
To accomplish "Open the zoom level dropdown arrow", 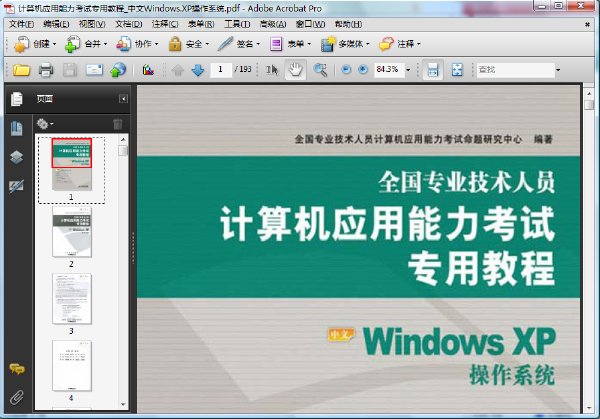I will 408,70.
